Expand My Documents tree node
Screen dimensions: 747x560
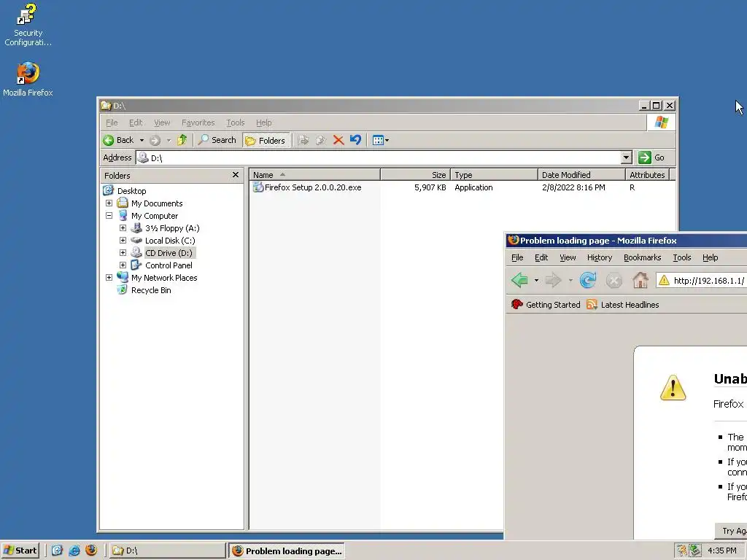(x=109, y=203)
